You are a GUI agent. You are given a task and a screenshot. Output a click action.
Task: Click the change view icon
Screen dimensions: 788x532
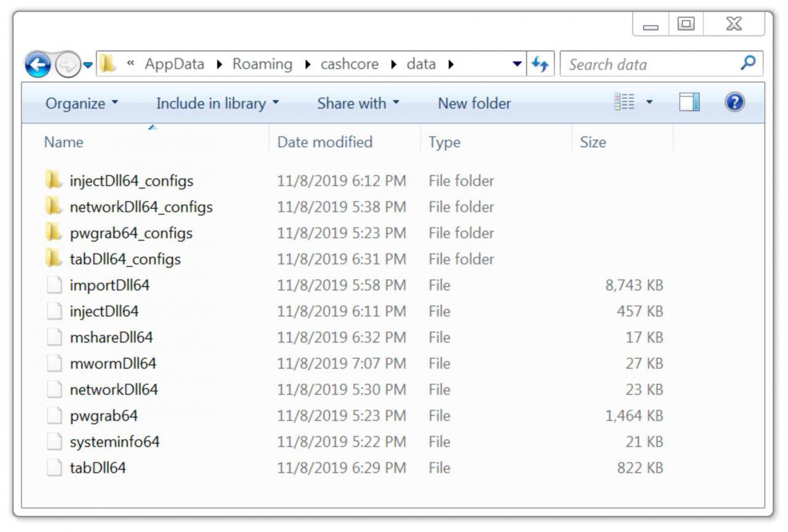pyautogui.click(x=624, y=103)
